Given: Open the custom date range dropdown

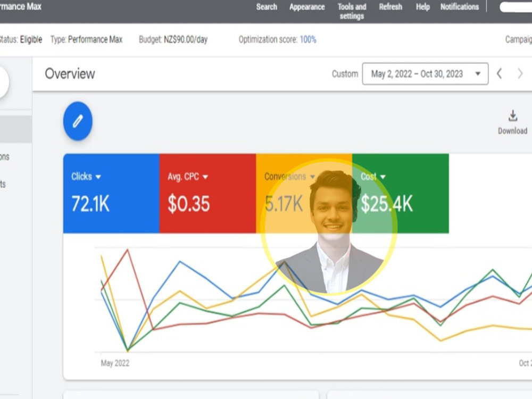Looking at the screenshot, I should coord(425,73).
